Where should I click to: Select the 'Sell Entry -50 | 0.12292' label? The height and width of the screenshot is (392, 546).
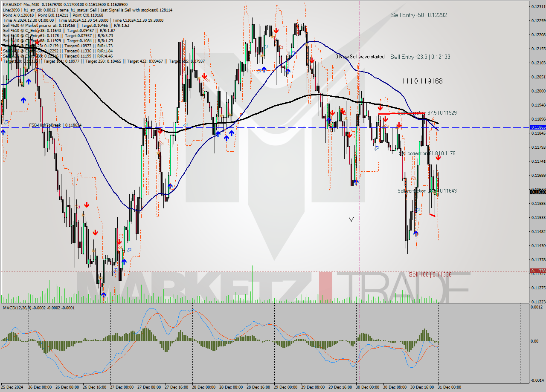(419, 15)
